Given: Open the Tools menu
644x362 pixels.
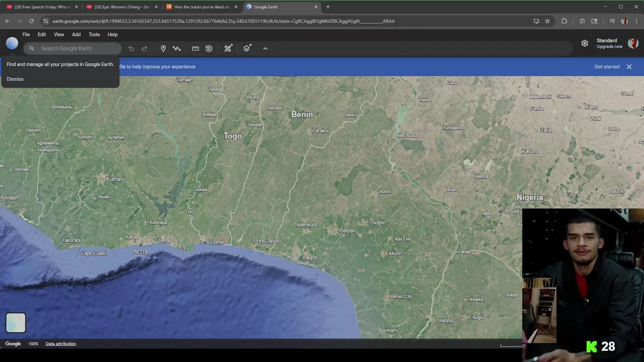Looking at the screenshot, I should tap(94, 35).
